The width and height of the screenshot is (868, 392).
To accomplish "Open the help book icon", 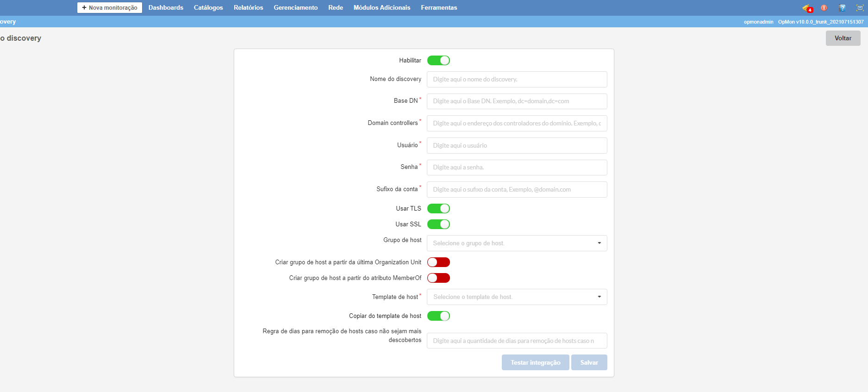I will pos(842,8).
